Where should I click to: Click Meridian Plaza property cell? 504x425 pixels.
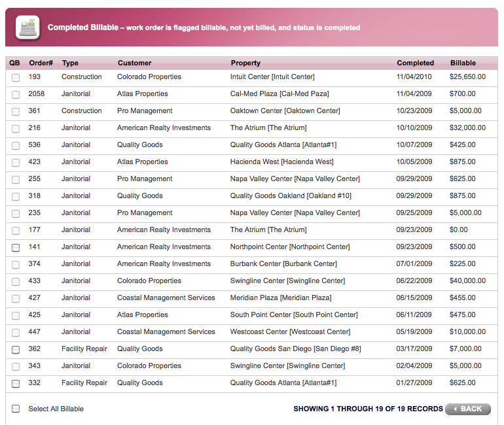click(x=281, y=298)
